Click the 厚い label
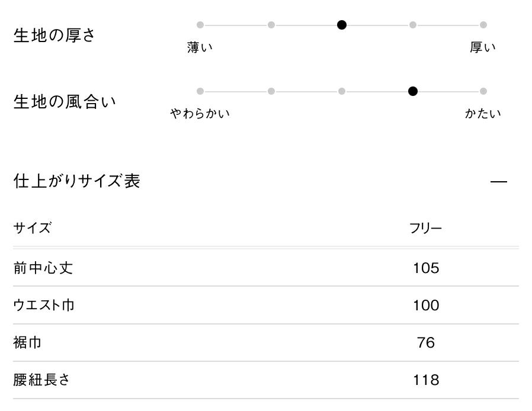This screenshot has height=411, width=532. 483,48
